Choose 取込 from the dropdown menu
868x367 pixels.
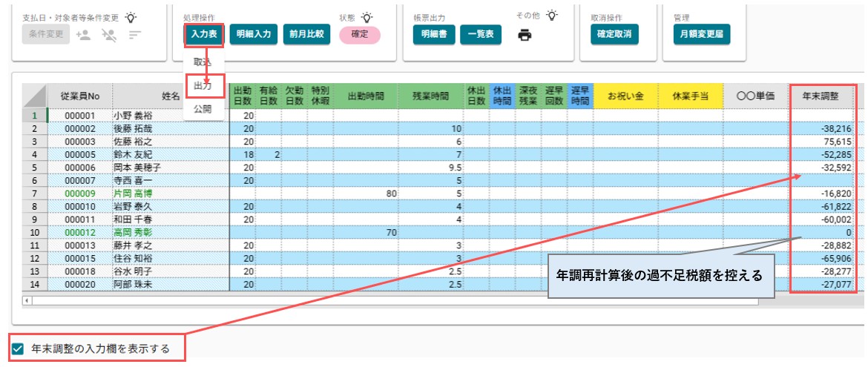pos(203,62)
